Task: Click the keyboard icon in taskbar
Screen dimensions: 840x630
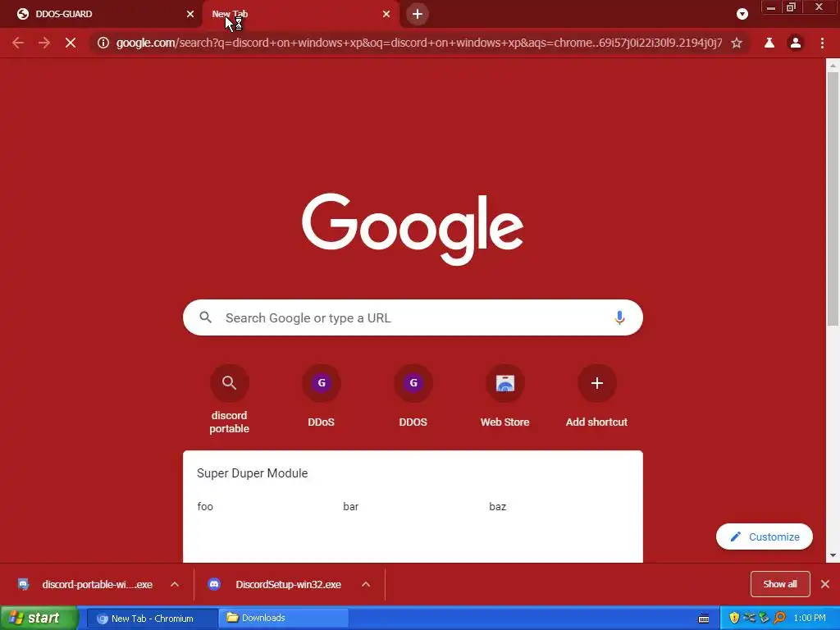Action: point(704,619)
